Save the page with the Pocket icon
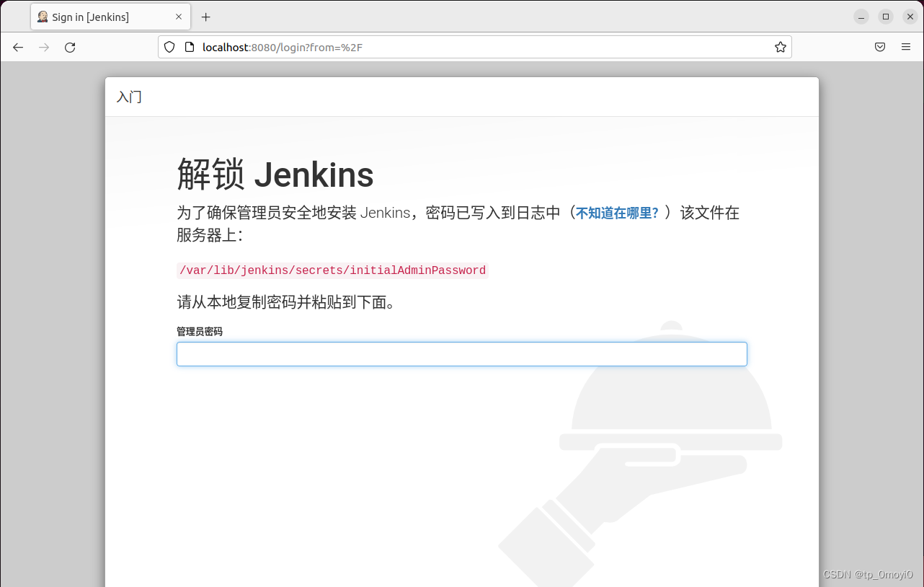Image resolution: width=924 pixels, height=587 pixels. (879, 46)
